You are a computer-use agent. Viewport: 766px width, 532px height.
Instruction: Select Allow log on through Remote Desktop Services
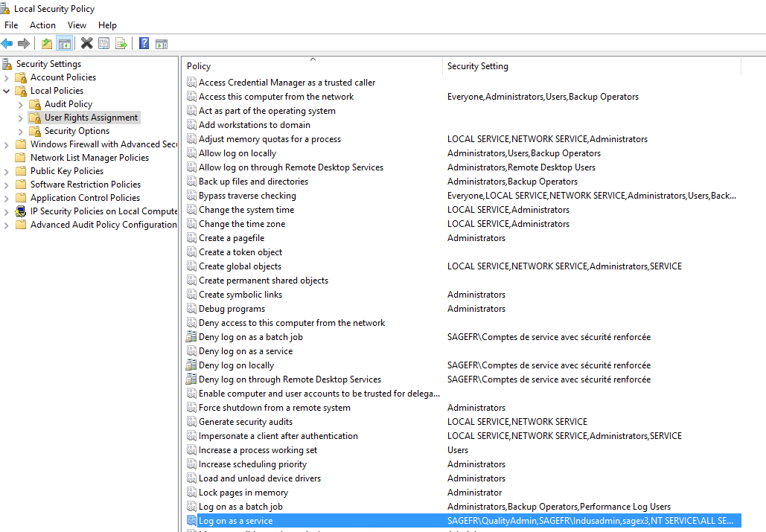pos(290,167)
